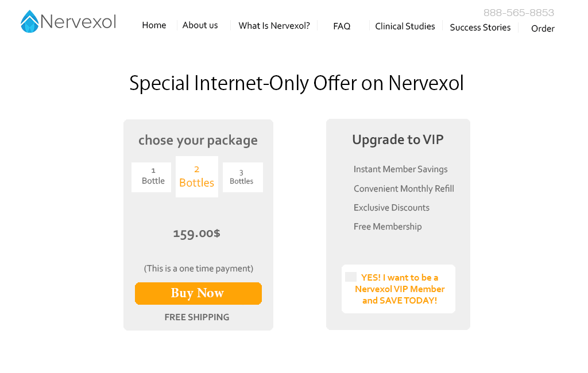Viewport: 588px width, 373px height.
Task: Navigate to the FAQ page
Action: 342,26
